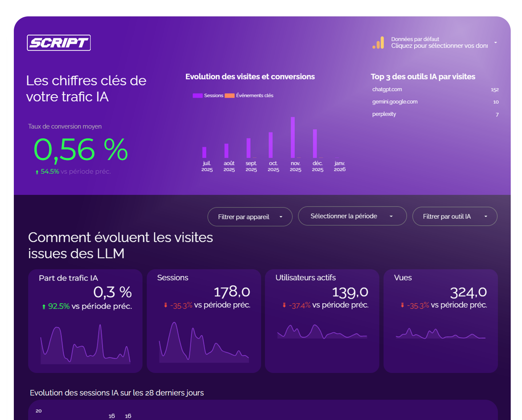Expand the 'Données par défaut' data selector arrow
Screen dimensions: 522x420
(495, 43)
